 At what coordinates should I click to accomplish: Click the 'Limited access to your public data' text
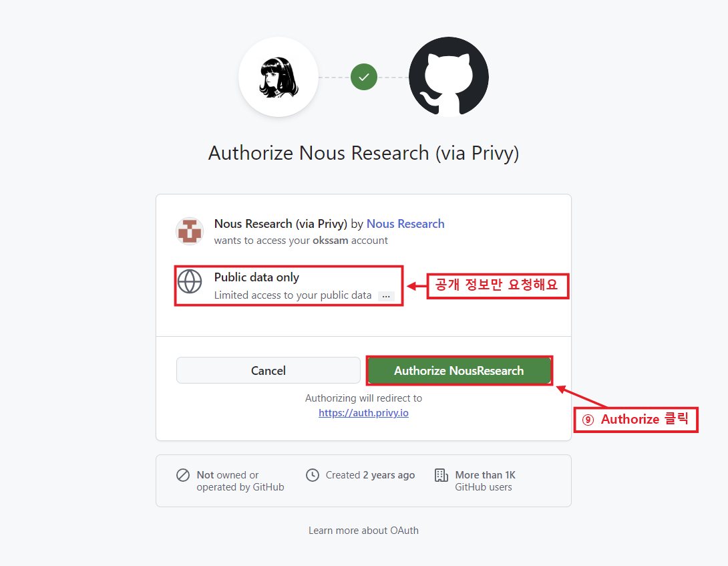pos(293,295)
